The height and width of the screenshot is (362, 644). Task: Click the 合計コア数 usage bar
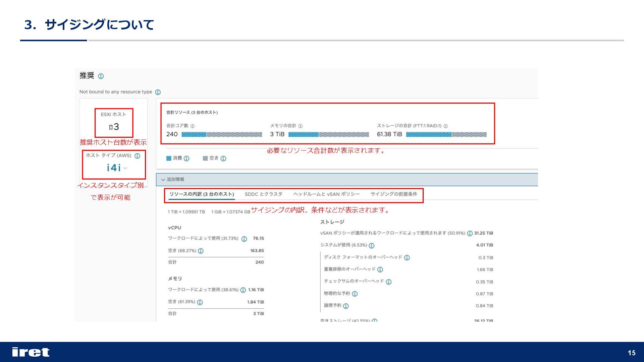[222, 134]
